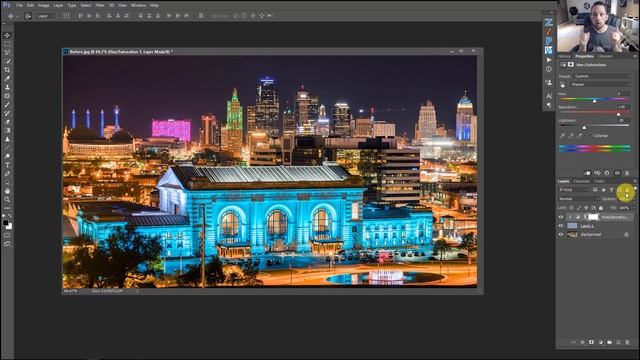
Task: Open the Actions panel play icon
Action: (549, 60)
